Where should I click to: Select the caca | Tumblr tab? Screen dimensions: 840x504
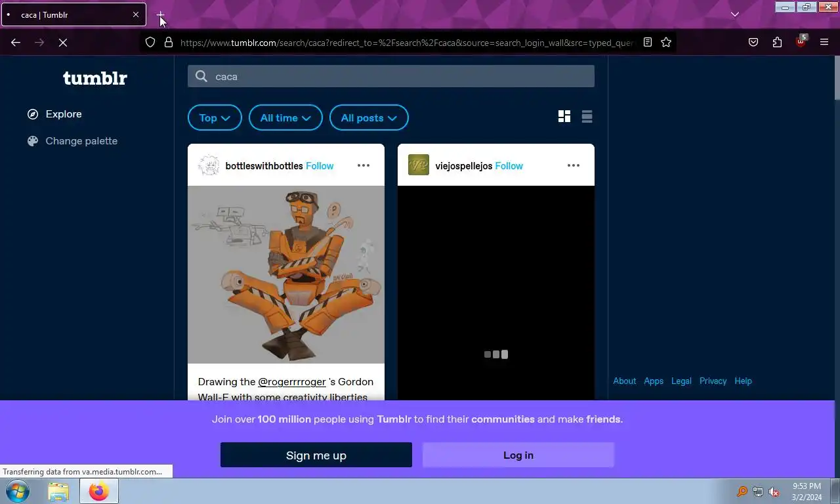pos(73,14)
